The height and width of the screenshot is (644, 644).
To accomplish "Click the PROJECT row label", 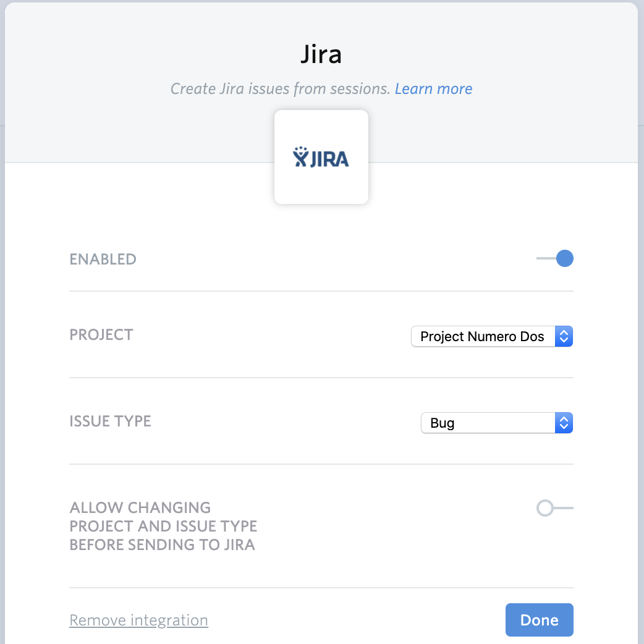I will (x=101, y=334).
